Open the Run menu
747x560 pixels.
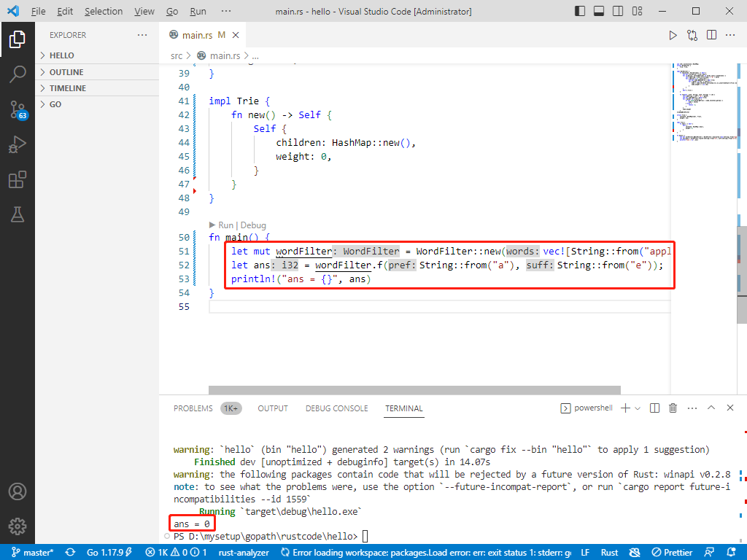[198, 11]
